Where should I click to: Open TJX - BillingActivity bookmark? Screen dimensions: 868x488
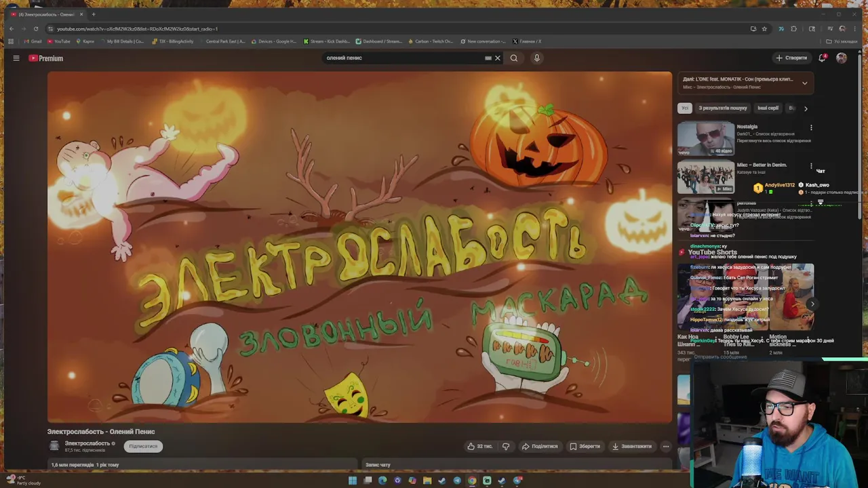(173, 41)
